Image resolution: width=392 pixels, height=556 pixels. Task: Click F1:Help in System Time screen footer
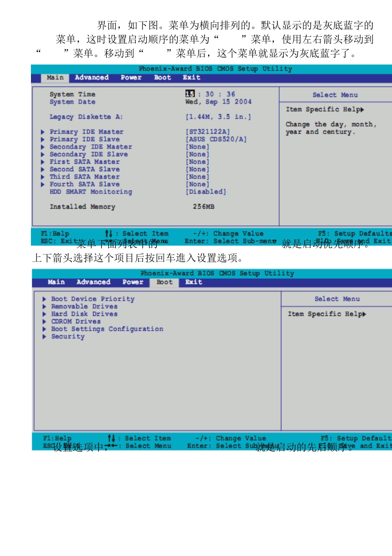pyautogui.click(x=55, y=234)
